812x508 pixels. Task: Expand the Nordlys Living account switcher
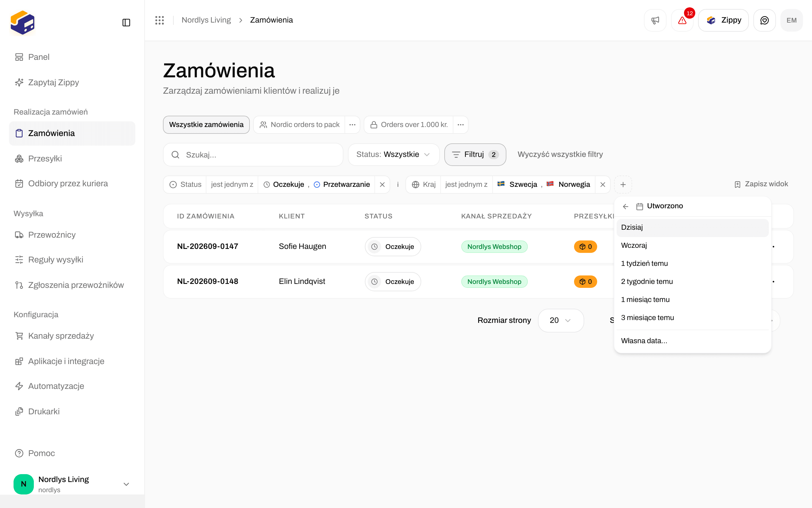pyautogui.click(x=72, y=484)
